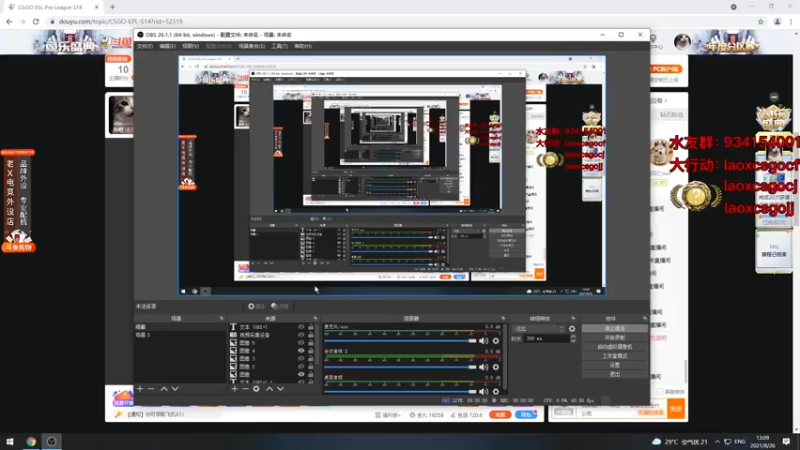Screen dimensions: 800x450
Task: Open the Windows Start menu
Action: [x=10, y=441]
